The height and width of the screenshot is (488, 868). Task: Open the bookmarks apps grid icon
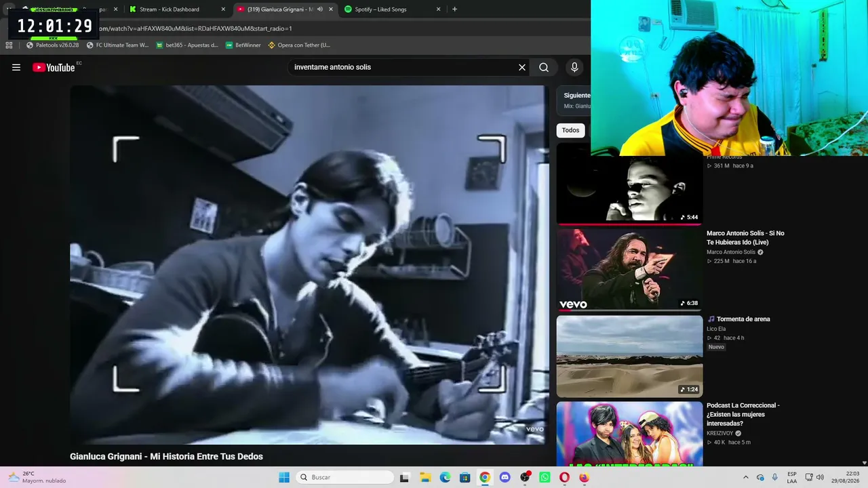[x=9, y=45]
